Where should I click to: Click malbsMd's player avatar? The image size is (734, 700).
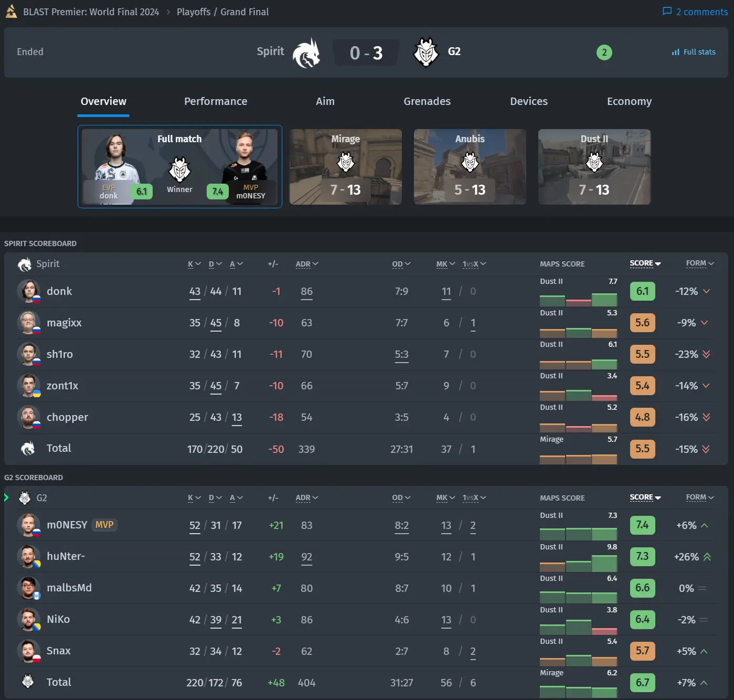click(x=29, y=588)
